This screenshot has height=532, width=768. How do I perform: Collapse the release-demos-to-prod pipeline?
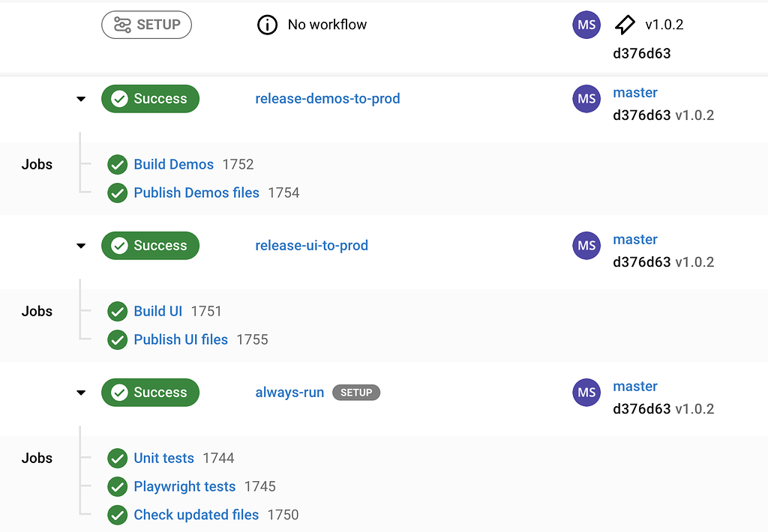(x=81, y=98)
